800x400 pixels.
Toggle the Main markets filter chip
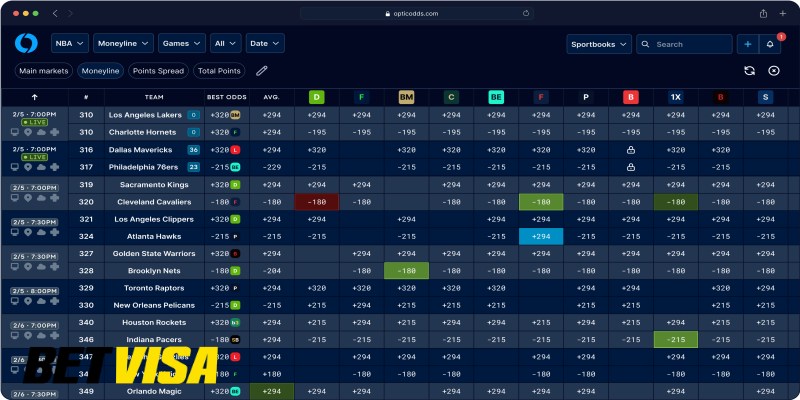click(42, 71)
